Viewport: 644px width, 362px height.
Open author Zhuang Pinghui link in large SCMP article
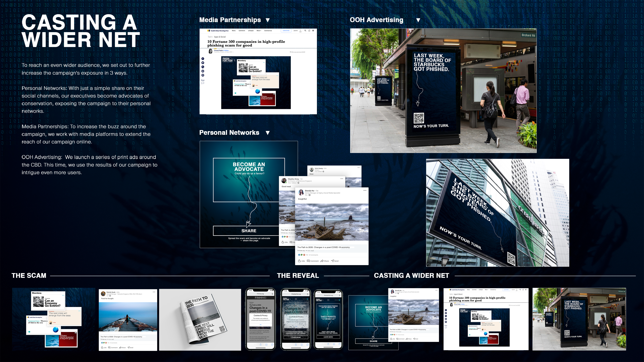[219, 50]
